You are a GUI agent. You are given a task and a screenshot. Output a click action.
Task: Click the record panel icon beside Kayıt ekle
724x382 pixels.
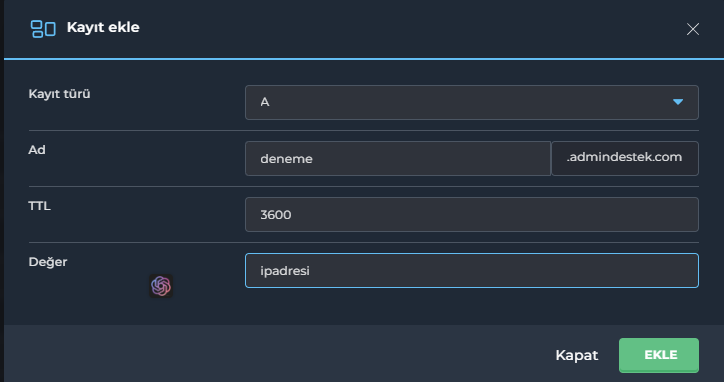(43, 29)
